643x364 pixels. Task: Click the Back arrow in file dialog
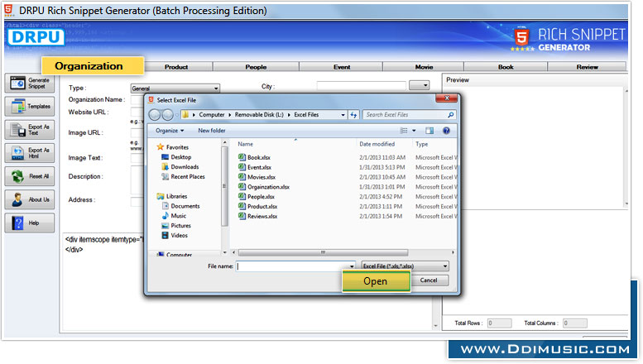click(x=155, y=115)
